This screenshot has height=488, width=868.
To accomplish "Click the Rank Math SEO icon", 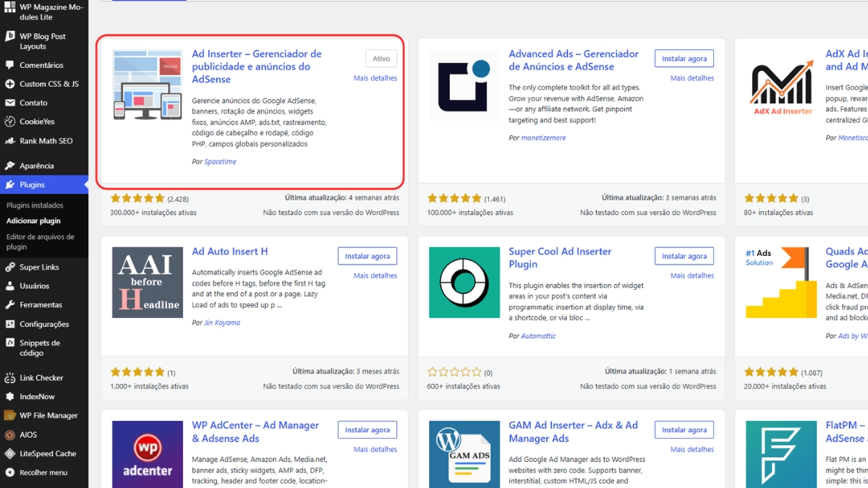I will (9, 141).
